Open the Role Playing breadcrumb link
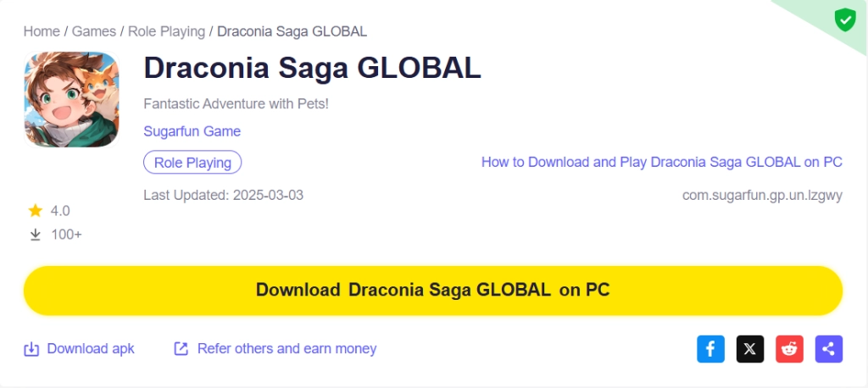Image resolution: width=868 pixels, height=388 pixels. click(x=167, y=31)
